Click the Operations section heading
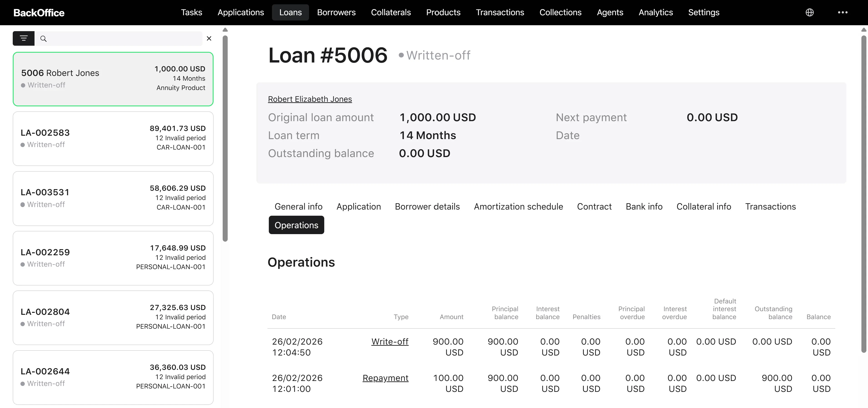This screenshot has height=408, width=868. (x=301, y=262)
